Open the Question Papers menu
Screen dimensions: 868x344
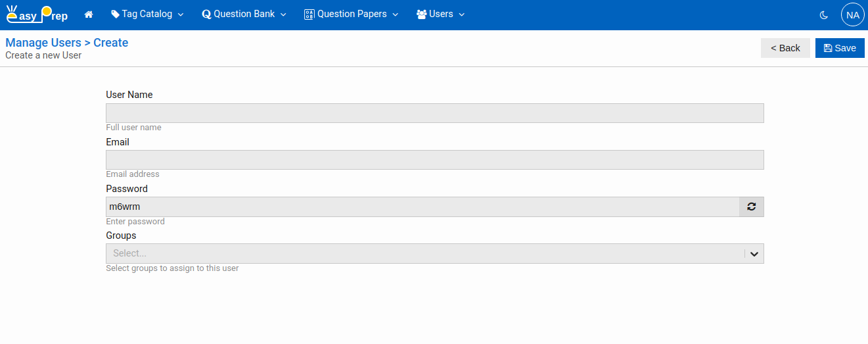[x=352, y=14]
